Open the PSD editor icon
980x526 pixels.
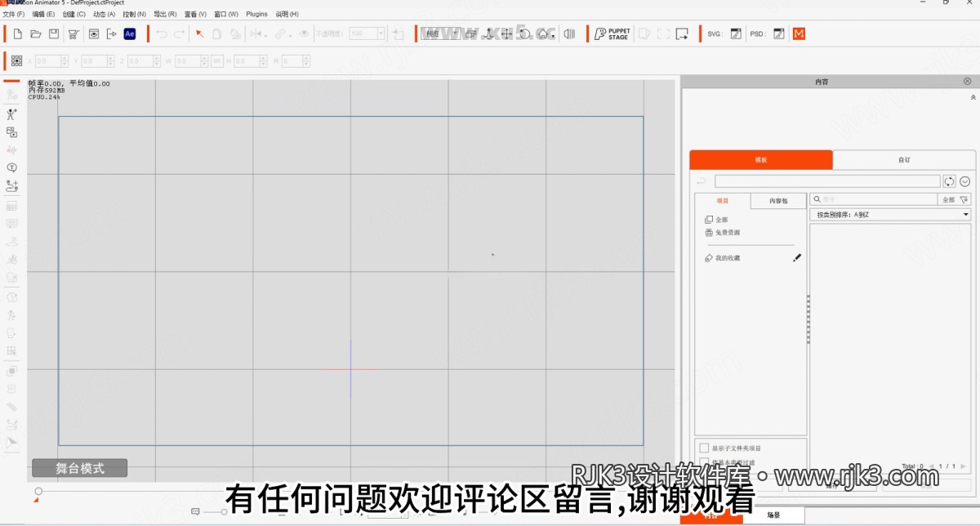pos(778,34)
